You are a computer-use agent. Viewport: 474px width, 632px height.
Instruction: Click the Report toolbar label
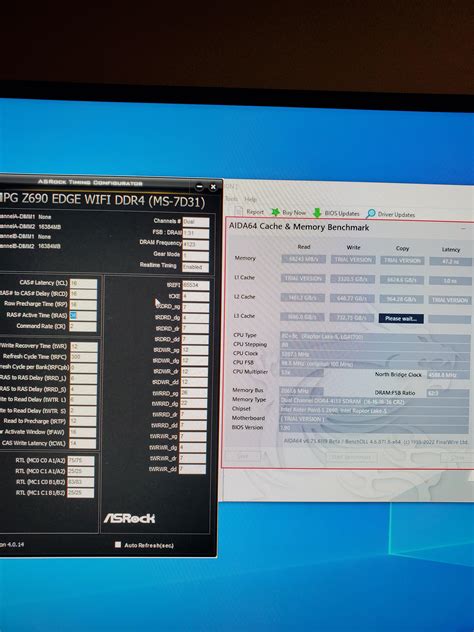coord(255,212)
